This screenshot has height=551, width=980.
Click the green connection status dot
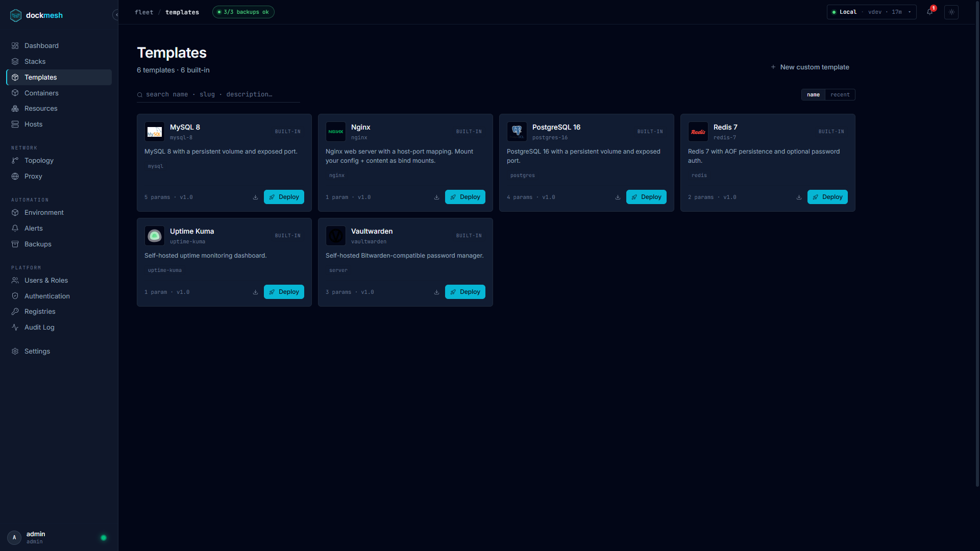(104, 538)
